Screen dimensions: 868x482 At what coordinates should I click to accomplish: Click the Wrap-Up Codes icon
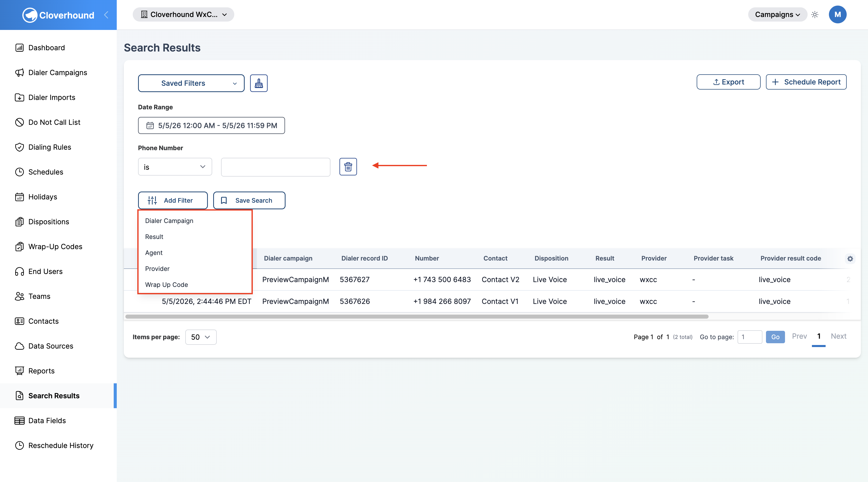point(20,247)
